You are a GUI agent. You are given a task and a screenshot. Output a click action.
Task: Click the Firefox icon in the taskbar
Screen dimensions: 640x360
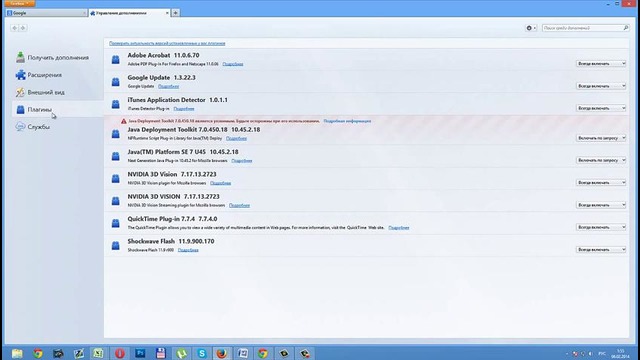(222, 353)
